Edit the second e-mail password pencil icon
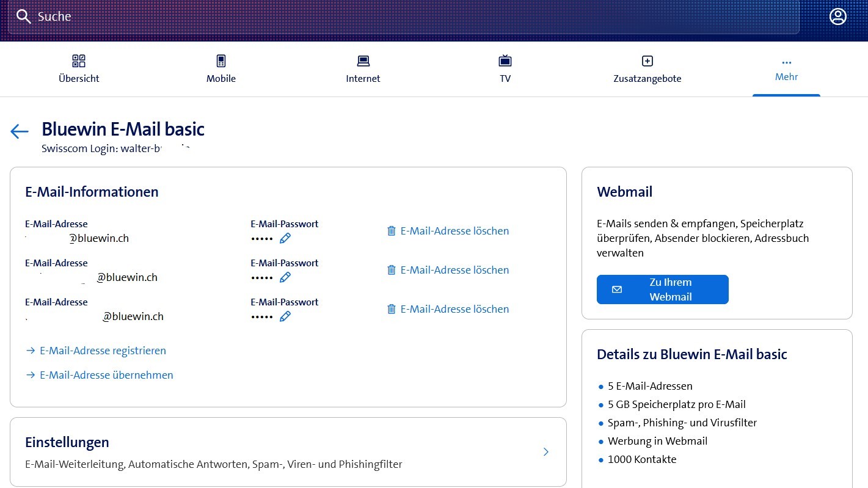Viewport: 868px width, 488px height. [285, 277]
